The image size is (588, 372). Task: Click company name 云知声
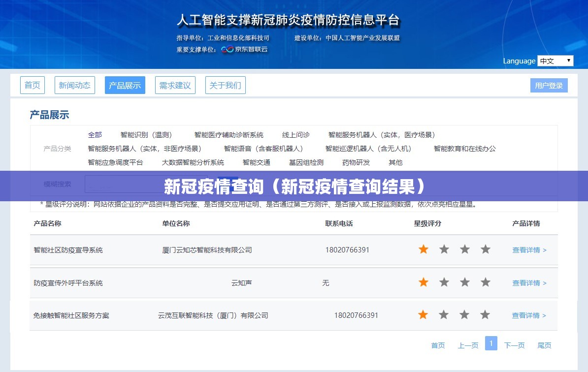[241, 283]
